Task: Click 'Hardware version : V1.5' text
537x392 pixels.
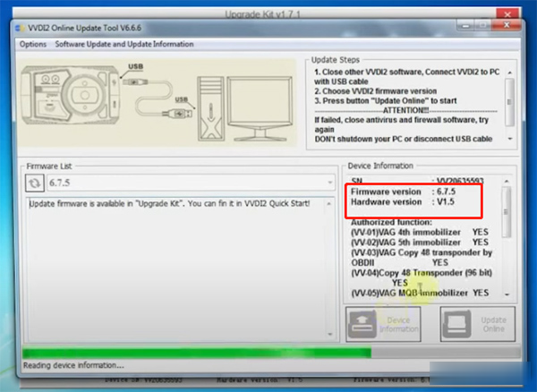Action: [403, 202]
